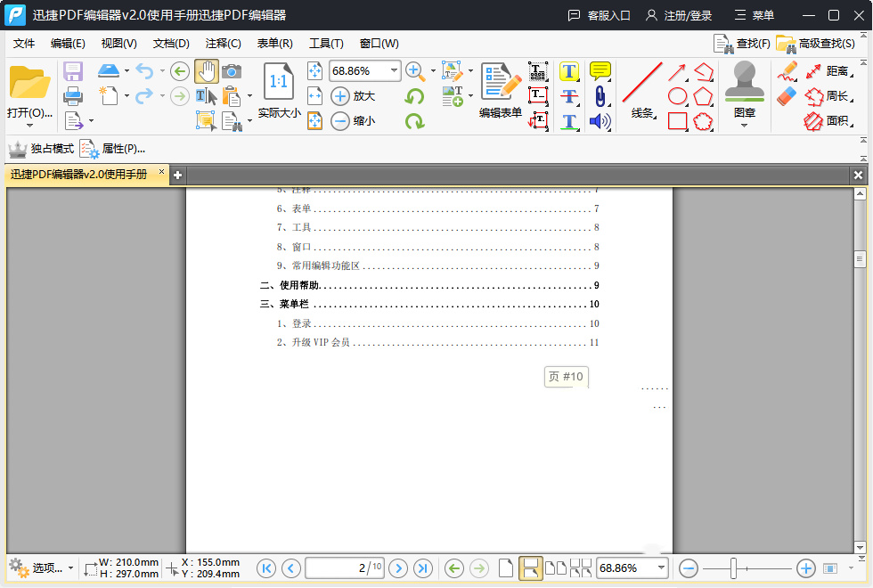Viewport: 873px width, 588px height.
Task: Click the page number input field
Action: [x=345, y=568]
